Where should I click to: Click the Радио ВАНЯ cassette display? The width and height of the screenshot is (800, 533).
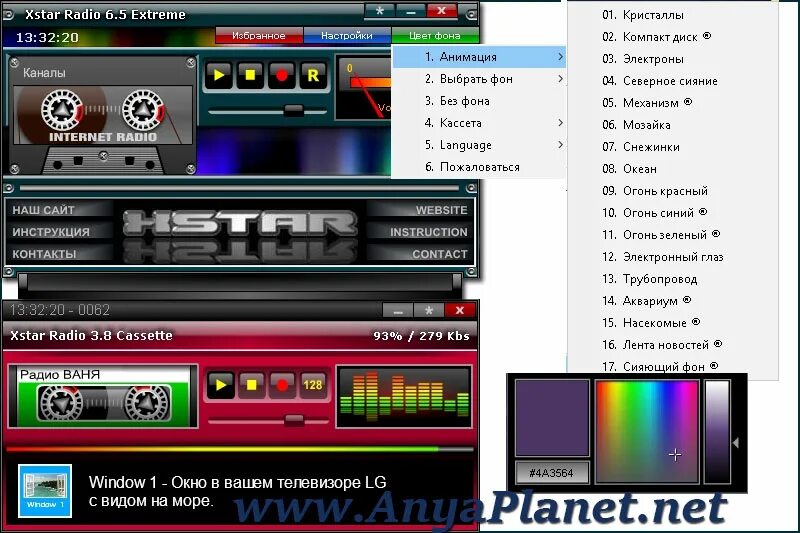(x=103, y=396)
